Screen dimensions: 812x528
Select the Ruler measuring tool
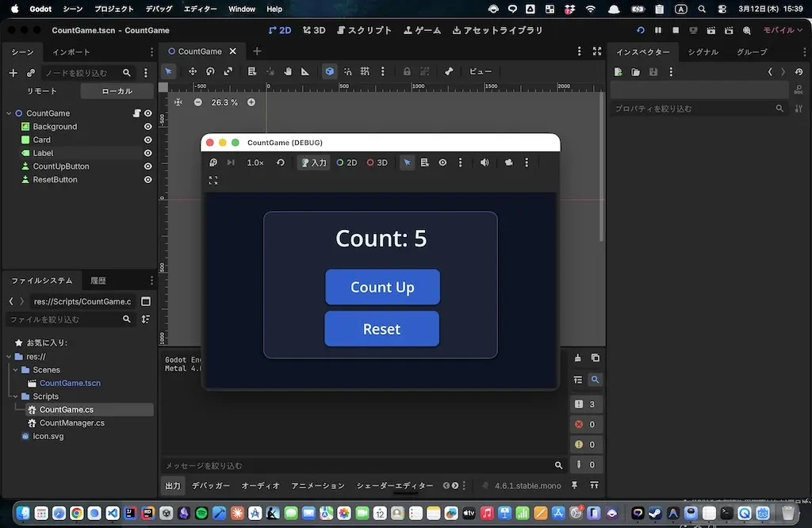tap(305, 71)
